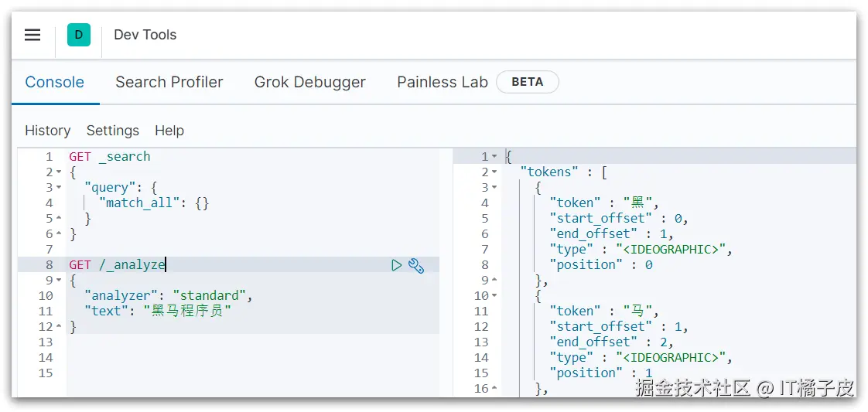Click the Dev Tools breadcrumb
This screenshot has height=412, width=868.
[145, 35]
